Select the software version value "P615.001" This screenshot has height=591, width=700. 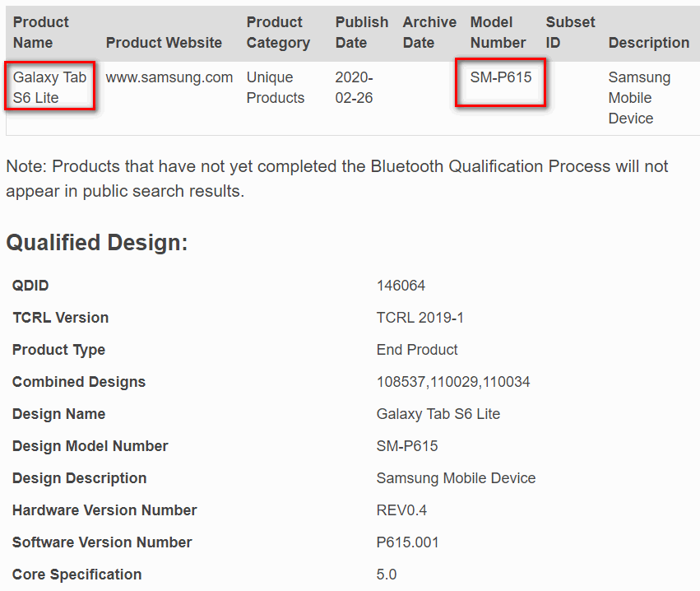[x=407, y=542]
